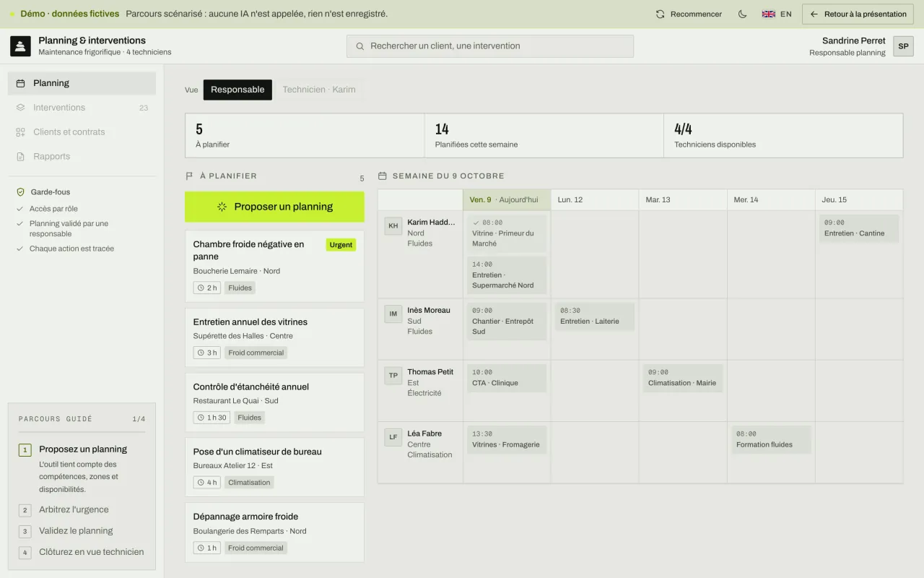
Task: Switch language to EN
Action: tap(777, 14)
